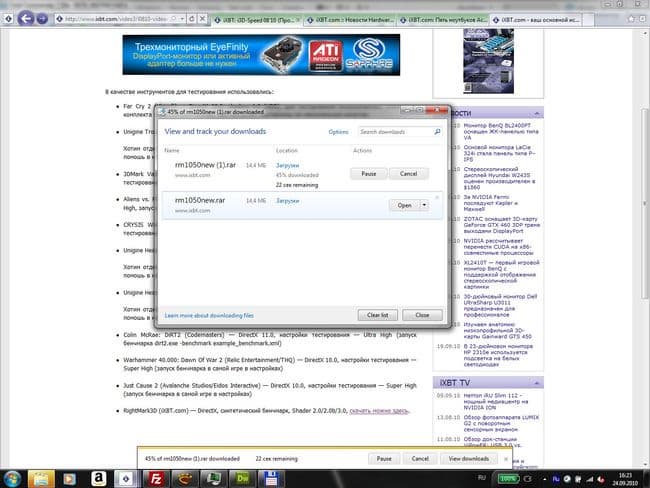This screenshot has width=650, height=488.
Task: Pause the rm1050new (1).rar download in dialog
Action: (369, 174)
